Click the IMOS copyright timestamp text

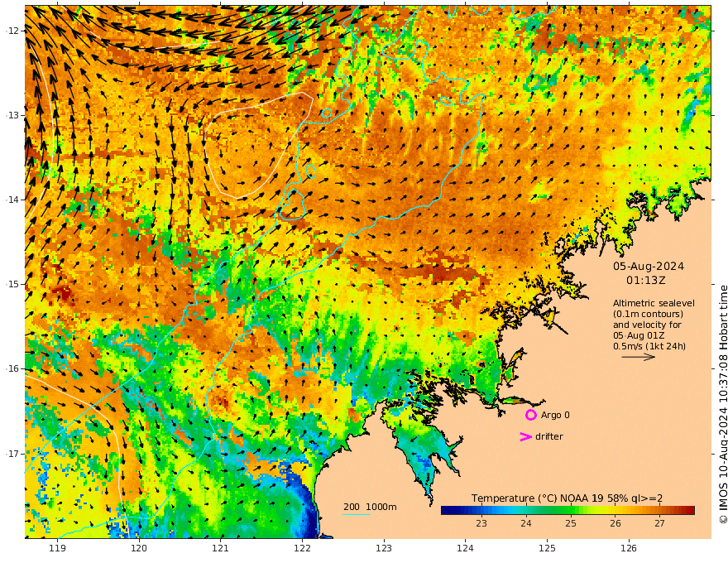[x=722, y=404]
